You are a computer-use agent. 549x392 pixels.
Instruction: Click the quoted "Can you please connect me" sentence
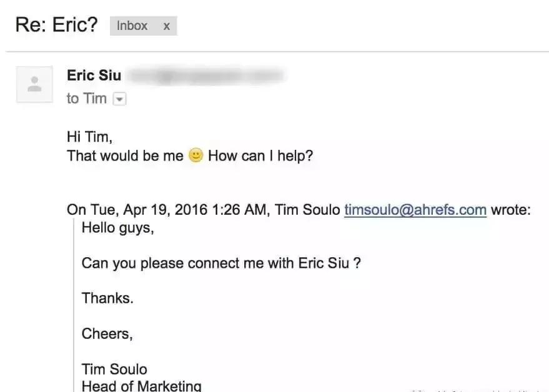221,263
